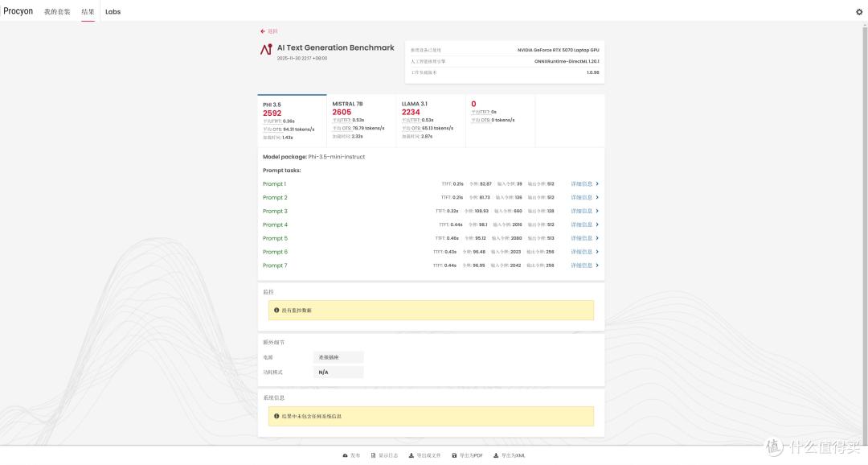
Task: Click the ONNXRuntime-DirectML 1.20.1 value
Action: (567, 61)
